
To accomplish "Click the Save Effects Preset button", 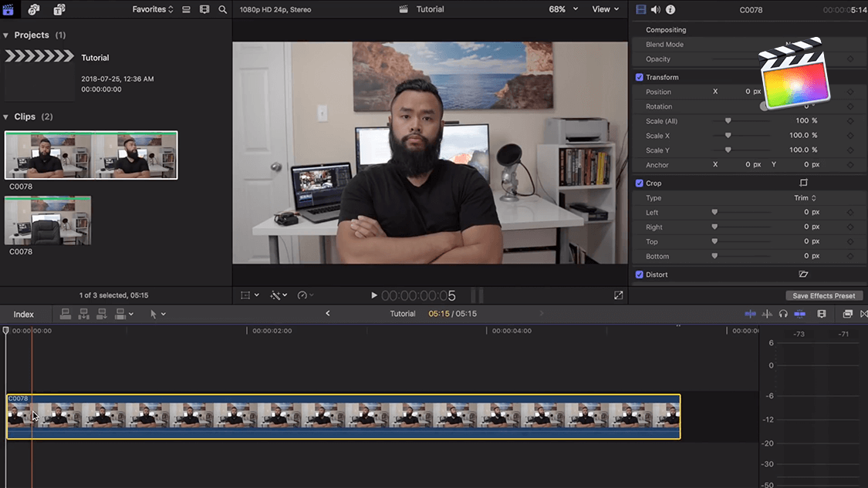I will pyautogui.click(x=823, y=296).
